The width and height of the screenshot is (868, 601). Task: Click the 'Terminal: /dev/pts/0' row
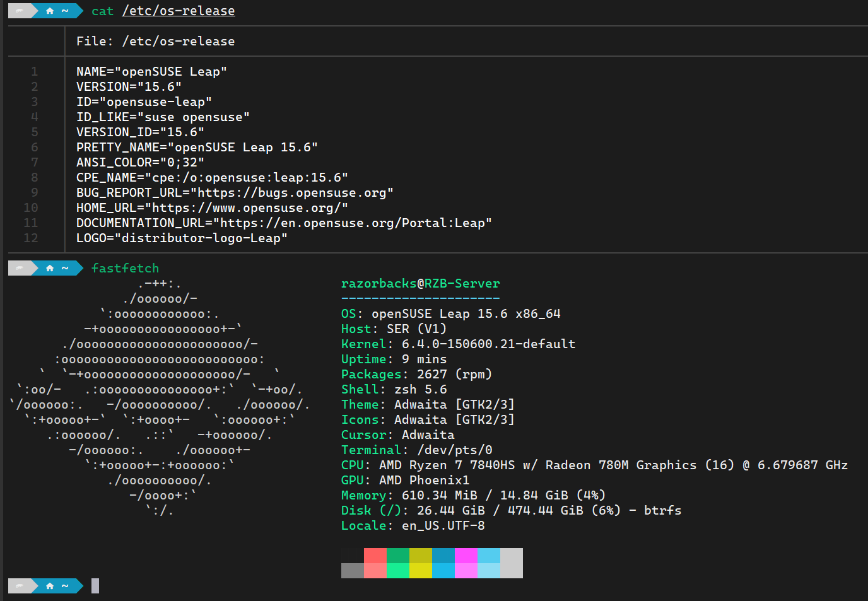click(x=417, y=450)
